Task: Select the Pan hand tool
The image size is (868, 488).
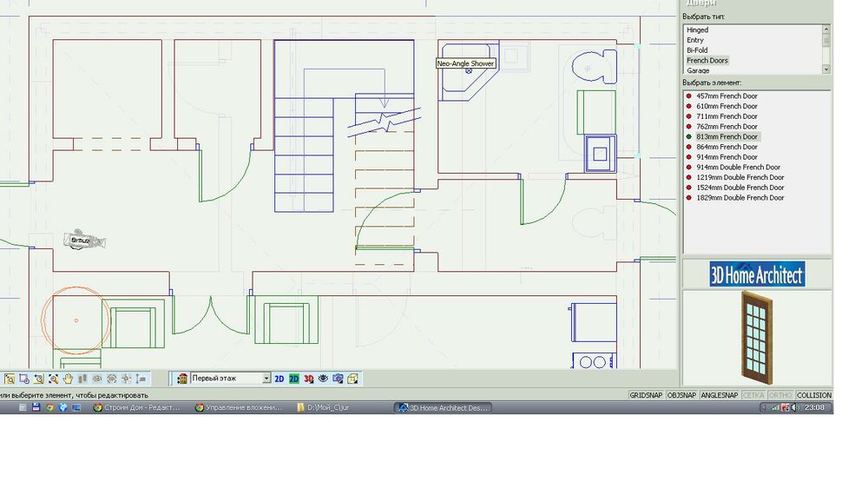Action: coord(68,379)
